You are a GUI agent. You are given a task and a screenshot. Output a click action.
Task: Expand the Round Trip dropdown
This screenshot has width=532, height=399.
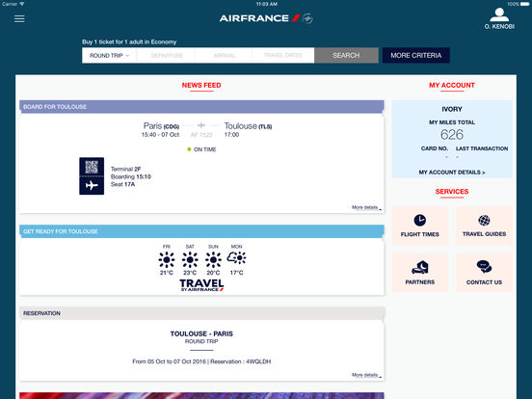point(109,55)
